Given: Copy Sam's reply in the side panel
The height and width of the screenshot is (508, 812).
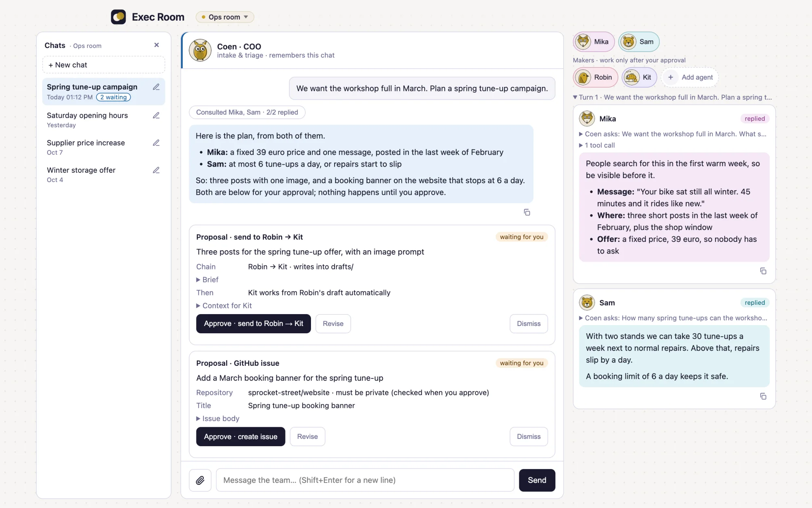Looking at the screenshot, I should [x=763, y=396].
